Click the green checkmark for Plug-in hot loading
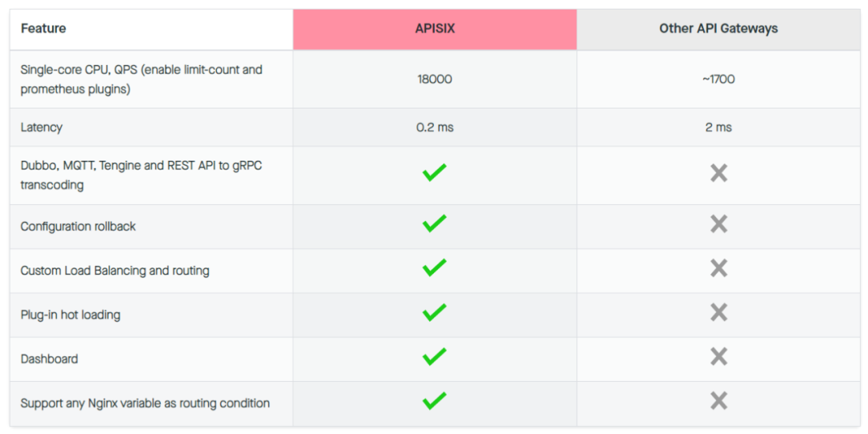 (435, 312)
